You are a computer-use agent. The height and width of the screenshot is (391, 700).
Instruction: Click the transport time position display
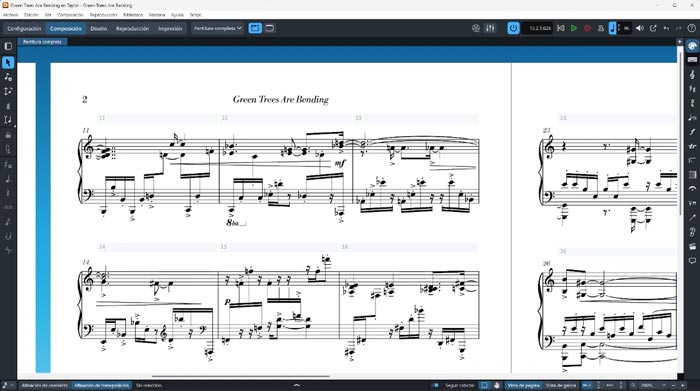coord(539,28)
